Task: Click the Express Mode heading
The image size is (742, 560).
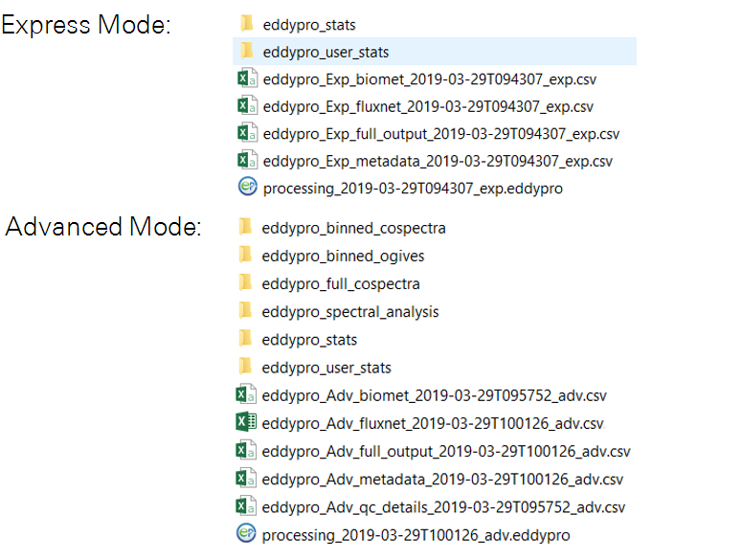Action: click(x=86, y=25)
